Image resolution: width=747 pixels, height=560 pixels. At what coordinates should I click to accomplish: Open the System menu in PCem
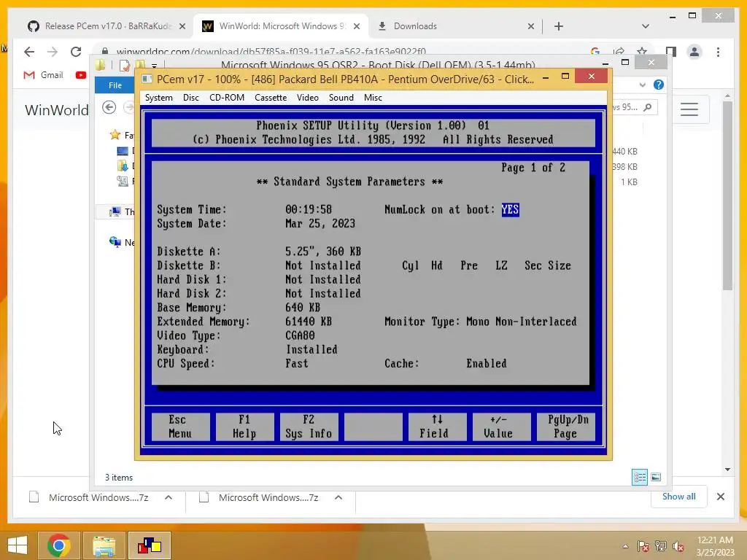click(158, 98)
